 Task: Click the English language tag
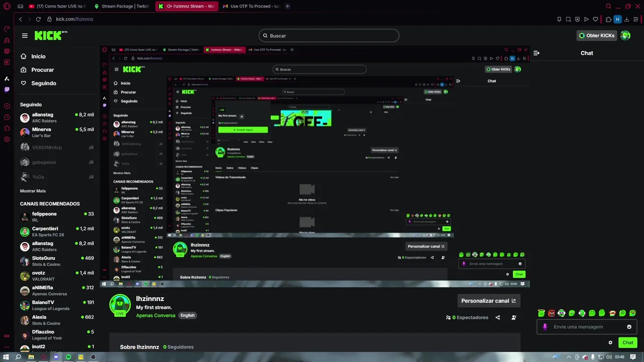(x=188, y=315)
